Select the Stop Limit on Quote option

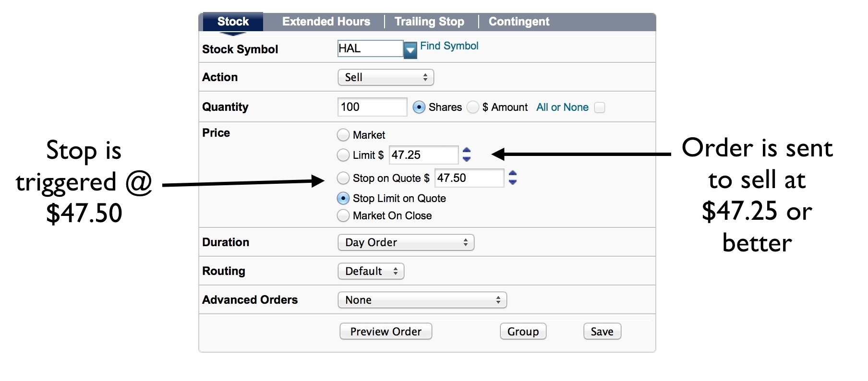tap(343, 198)
